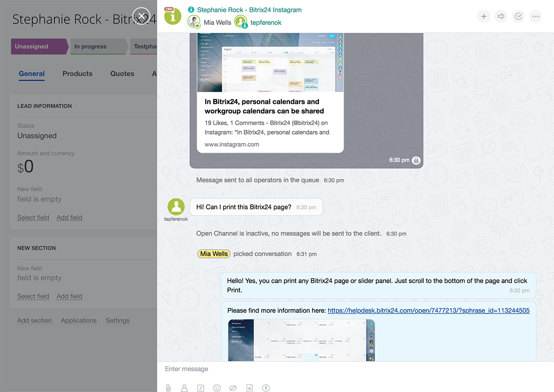
Task: Click the paperclip attach file icon
Action: tap(168, 388)
